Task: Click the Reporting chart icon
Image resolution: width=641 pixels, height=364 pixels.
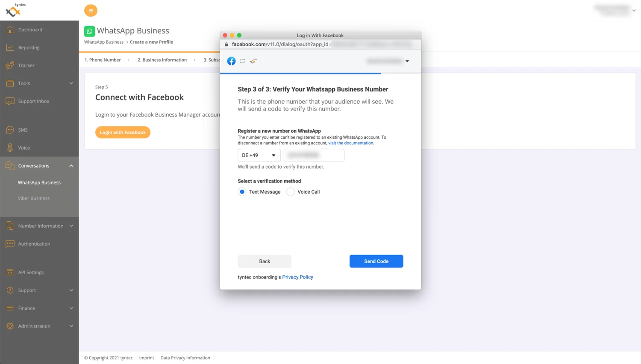Action: click(10, 47)
